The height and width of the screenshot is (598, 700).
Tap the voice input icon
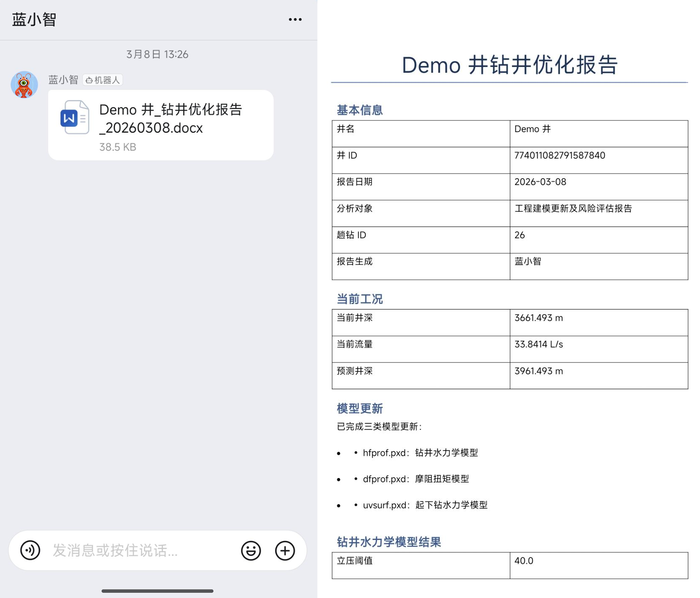30,551
